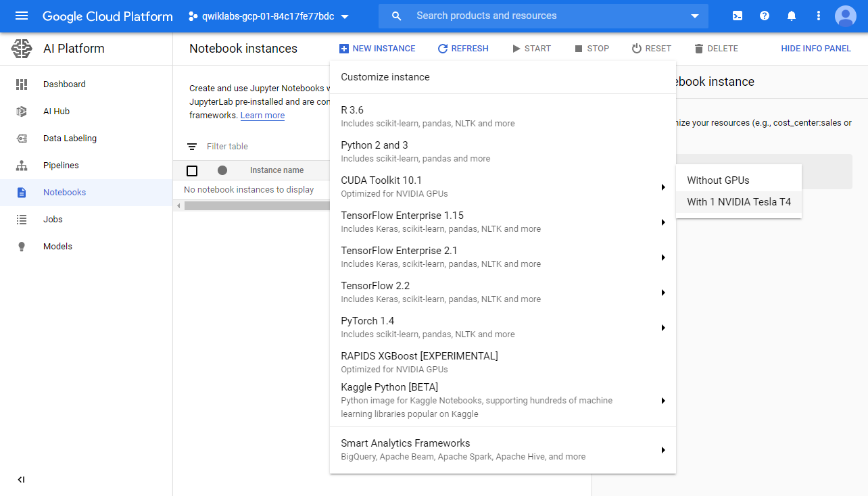Click REFRESH button
Image resolution: width=868 pixels, height=496 pixels.
click(x=463, y=49)
